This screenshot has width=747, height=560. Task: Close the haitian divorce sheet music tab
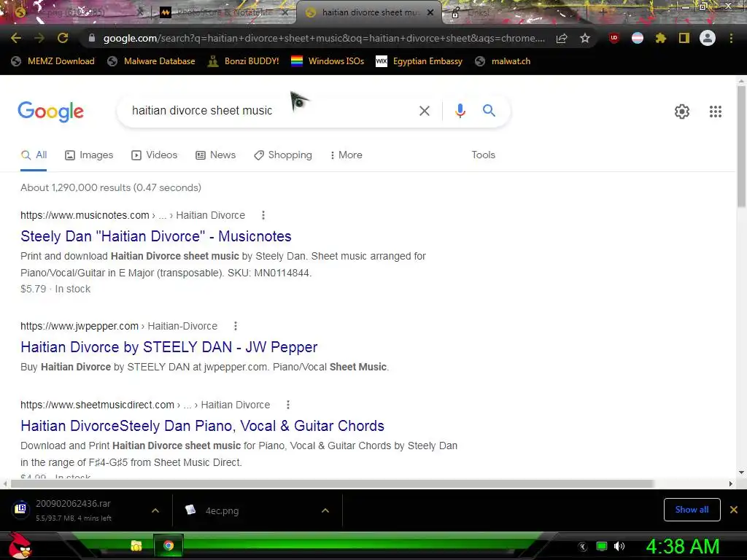(x=430, y=12)
